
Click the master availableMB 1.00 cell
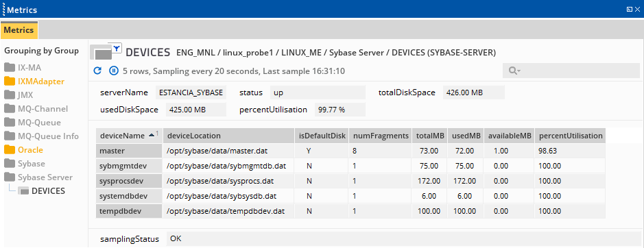[510, 151]
